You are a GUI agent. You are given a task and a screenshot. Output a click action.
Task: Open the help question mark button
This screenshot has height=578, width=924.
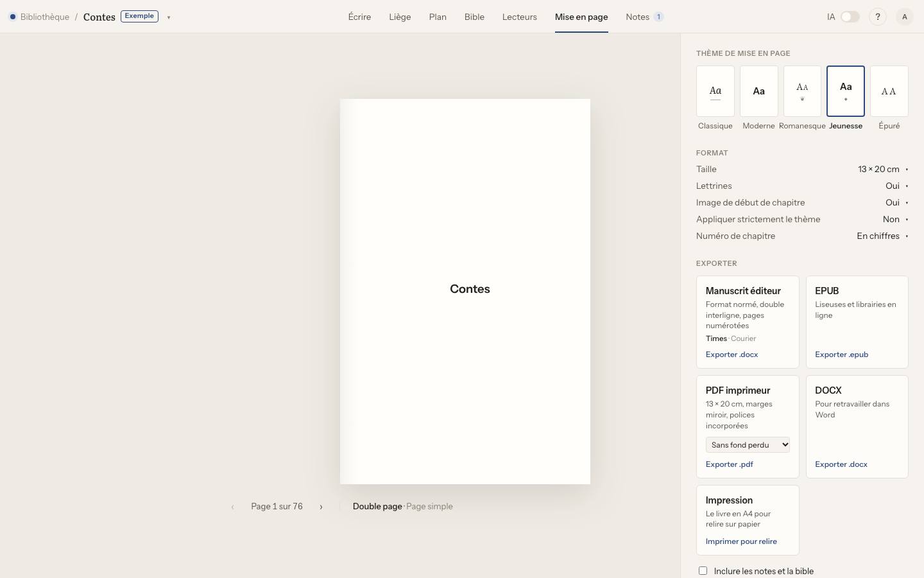(x=877, y=17)
